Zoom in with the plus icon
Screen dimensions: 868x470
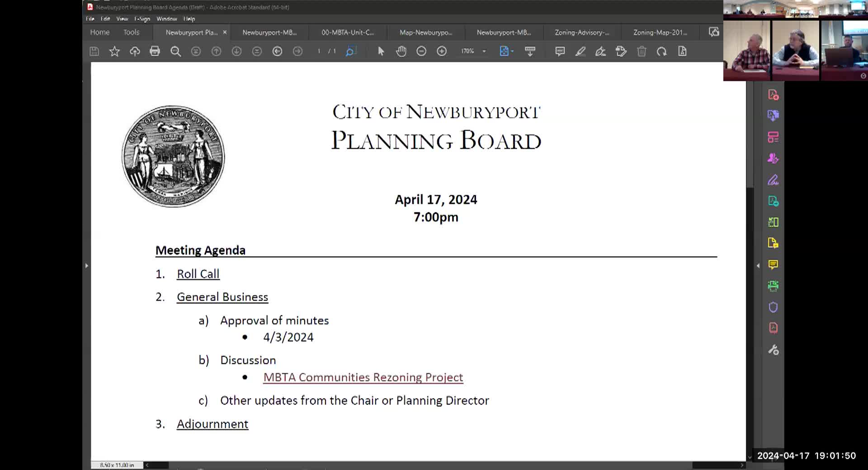pos(442,52)
